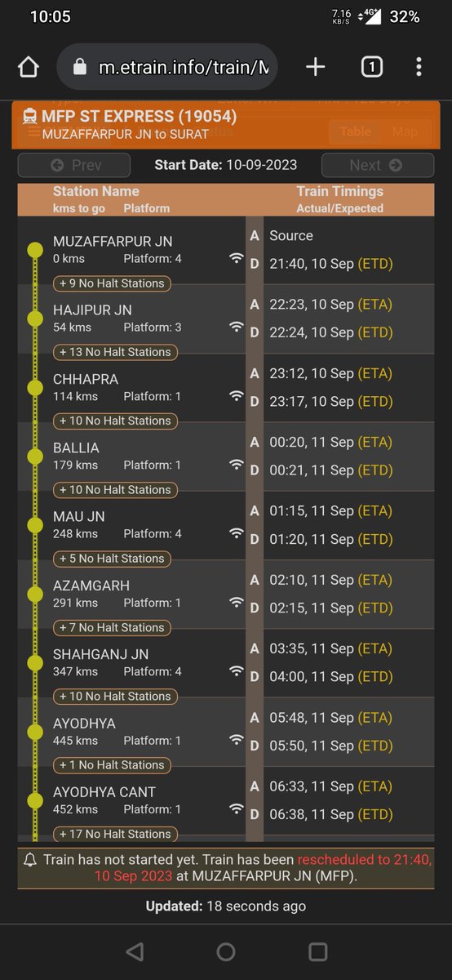Viewport: 452px width, 980px height.
Task: Expand '+ 9 No Halt Stations' under Muzaffarpur
Action: [112, 283]
